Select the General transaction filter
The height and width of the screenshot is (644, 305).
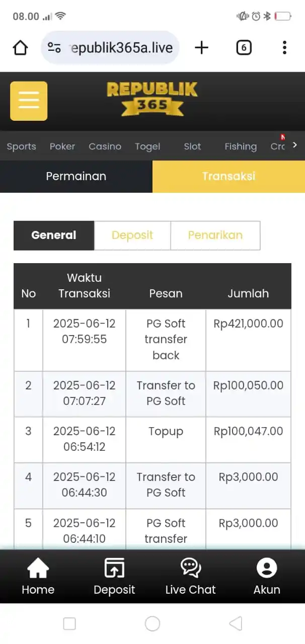pos(54,235)
